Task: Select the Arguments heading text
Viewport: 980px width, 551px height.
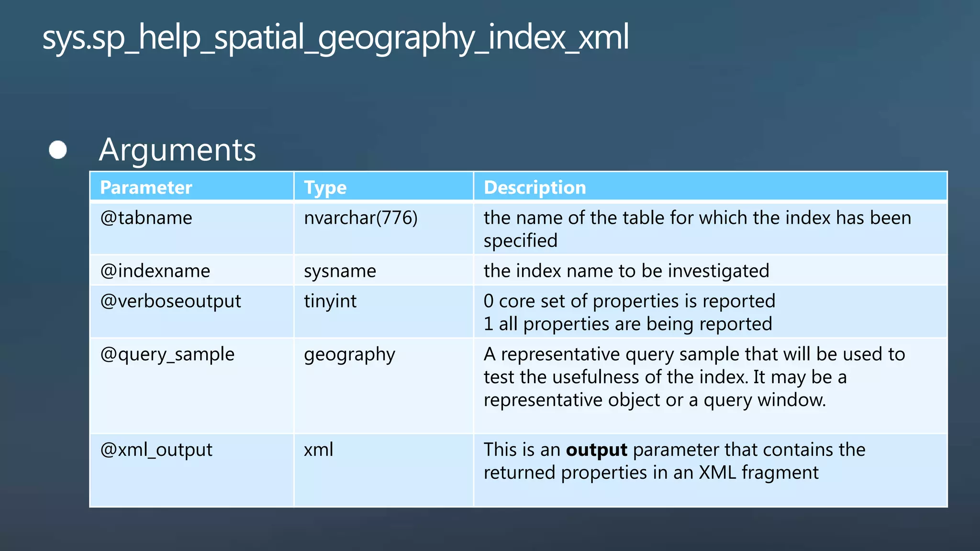Action: [x=178, y=150]
